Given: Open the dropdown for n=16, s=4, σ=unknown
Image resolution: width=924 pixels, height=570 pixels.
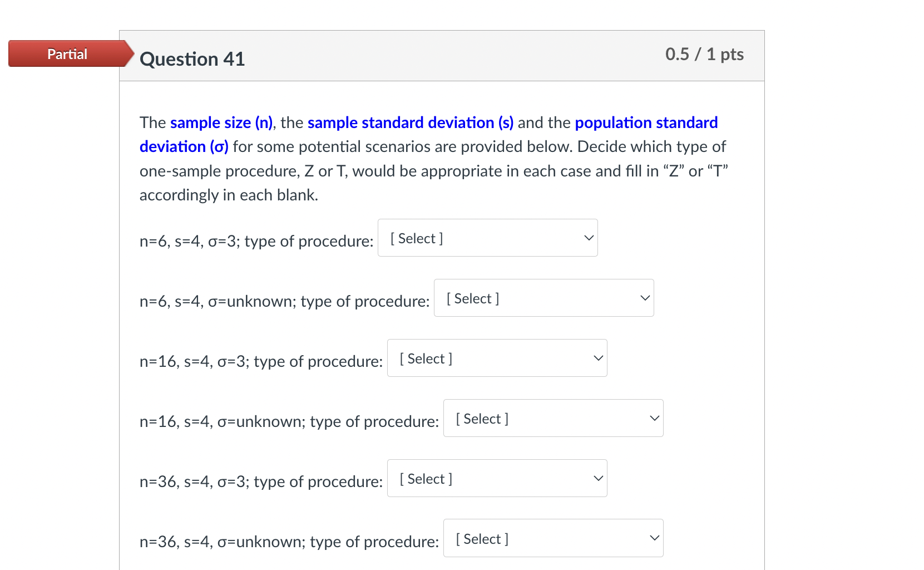Looking at the screenshot, I should click(553, 418).
